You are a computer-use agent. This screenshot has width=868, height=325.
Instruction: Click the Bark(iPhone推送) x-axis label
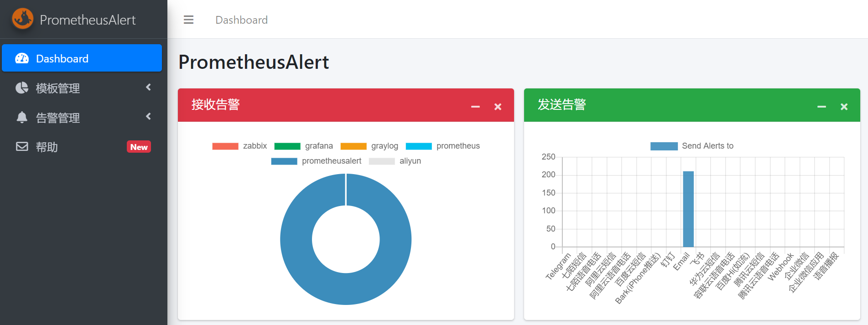point(638,278)
